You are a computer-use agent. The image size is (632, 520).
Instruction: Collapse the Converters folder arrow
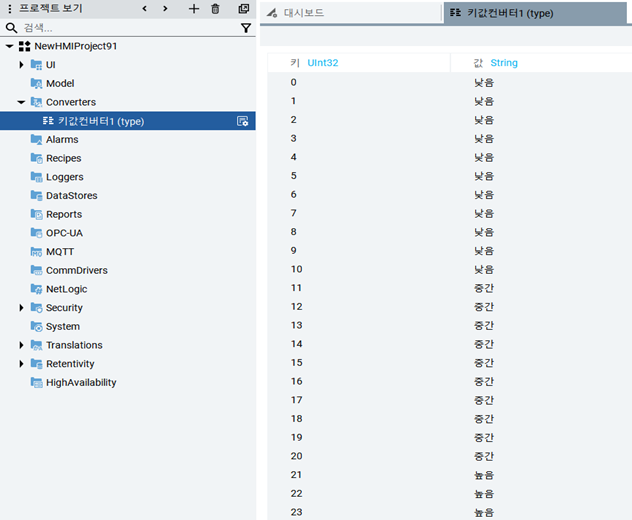[21, 102]
